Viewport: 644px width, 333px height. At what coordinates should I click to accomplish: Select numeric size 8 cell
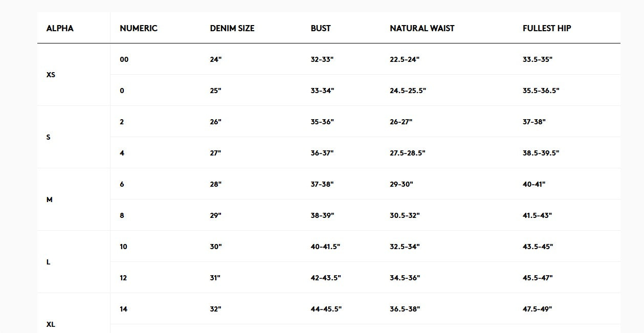click(122, 215)
